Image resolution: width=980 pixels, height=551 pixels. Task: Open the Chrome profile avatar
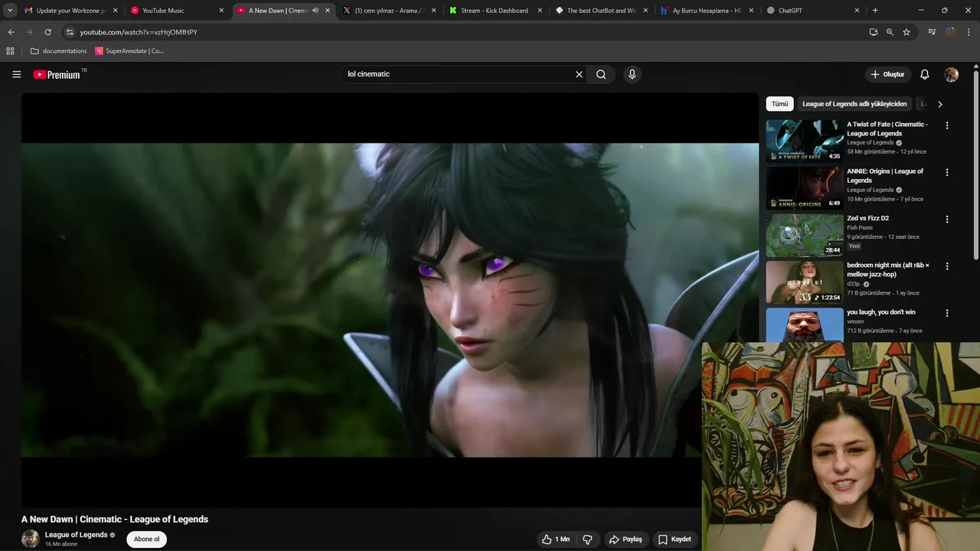pyautogui.click(x=950, y=32)
